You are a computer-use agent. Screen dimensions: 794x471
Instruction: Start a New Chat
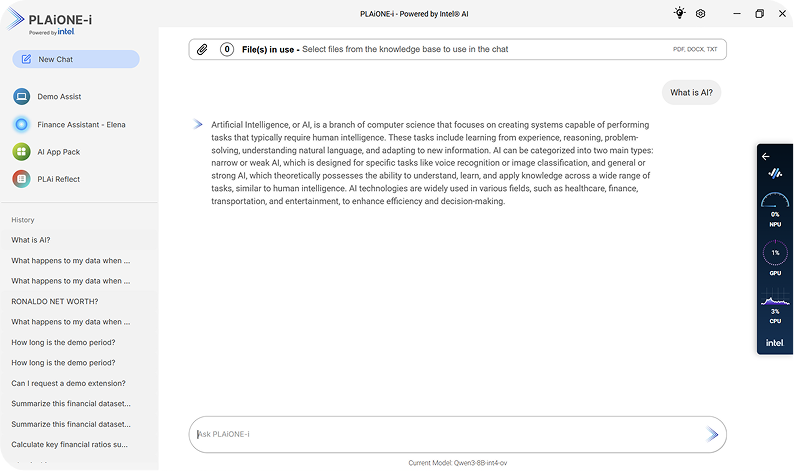pyautogui.click(x=76, y=59)
